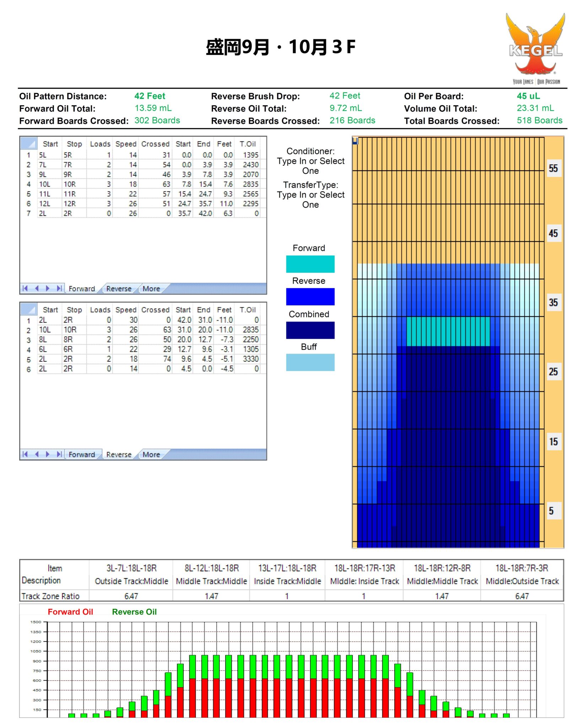The height and width of the screenshot is (728, 577).
Task: Click next-sheet arrow in upper forward table
Action: 48,288
